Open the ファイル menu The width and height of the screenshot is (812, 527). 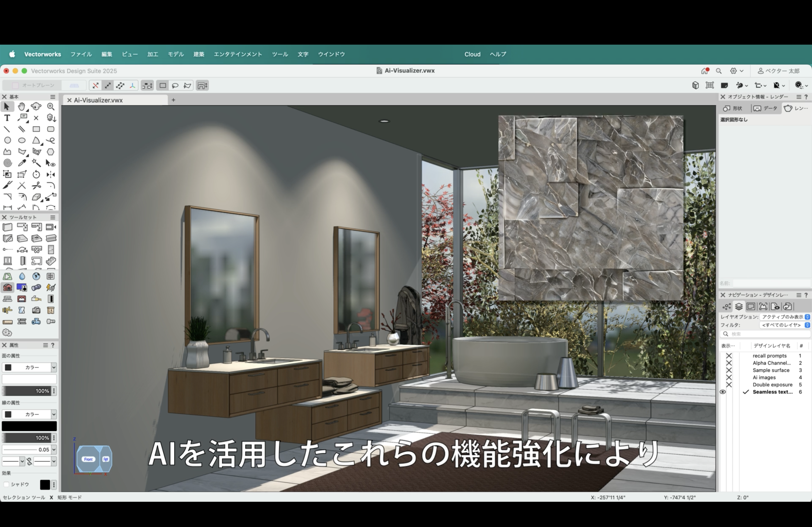tap(81, 54)
